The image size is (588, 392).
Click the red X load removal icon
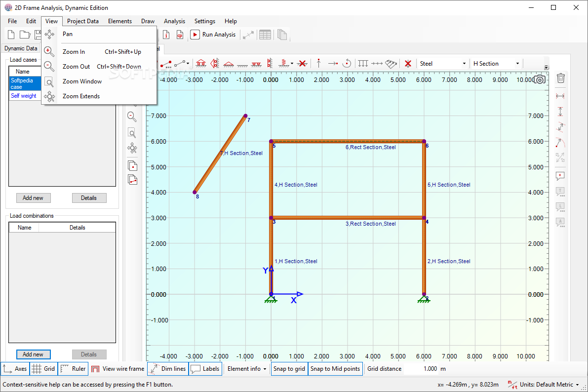pos(408,63)
